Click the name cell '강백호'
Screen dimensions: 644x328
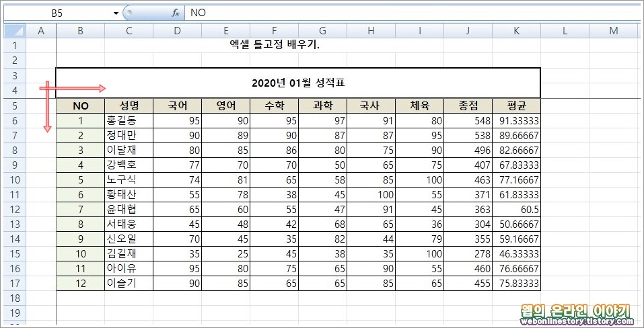pos(129,165)
